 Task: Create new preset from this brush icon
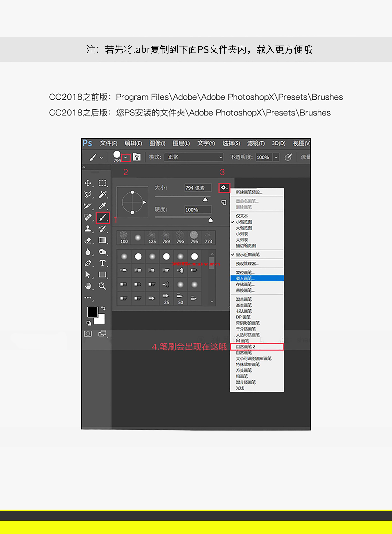pos(224,202)
